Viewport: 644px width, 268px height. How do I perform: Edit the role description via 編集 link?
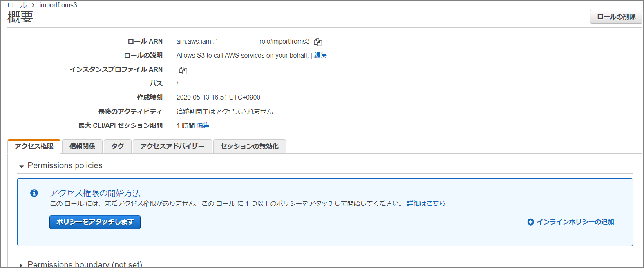click(x=320, y=55)
